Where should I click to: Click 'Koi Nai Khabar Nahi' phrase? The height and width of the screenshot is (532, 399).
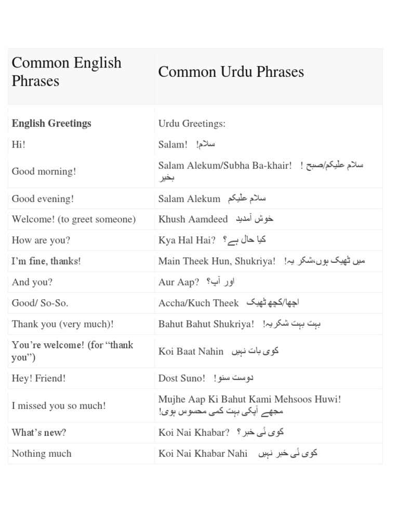tap(203, 454)
